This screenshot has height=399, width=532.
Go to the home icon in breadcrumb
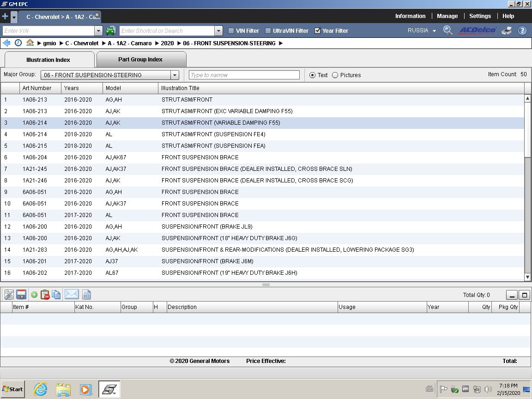tap(30, 43)
